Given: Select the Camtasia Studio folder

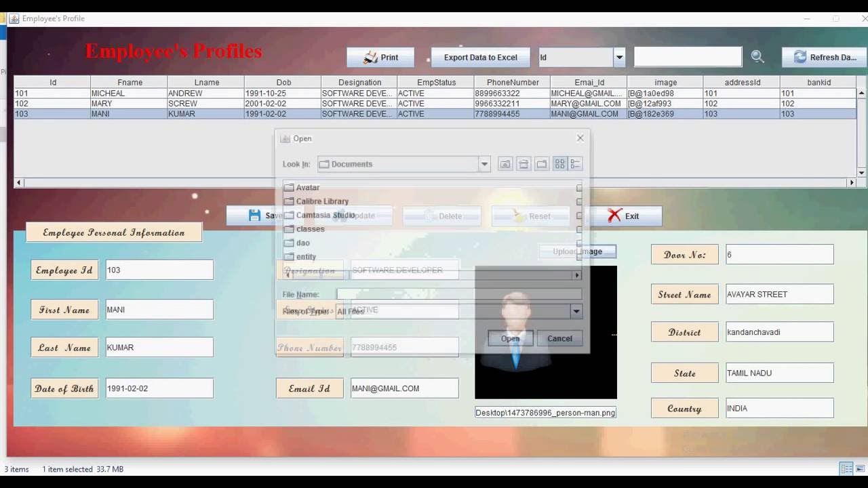Looking at the screenshot, I should [319, 215].
